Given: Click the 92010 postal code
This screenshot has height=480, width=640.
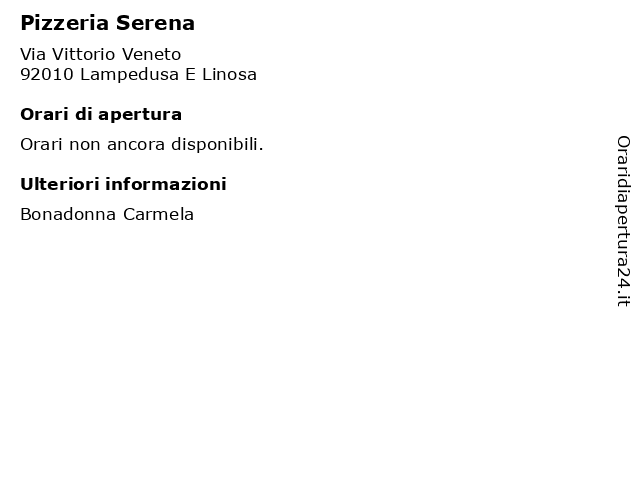Looking at the screenshot, I should (47, 75).
